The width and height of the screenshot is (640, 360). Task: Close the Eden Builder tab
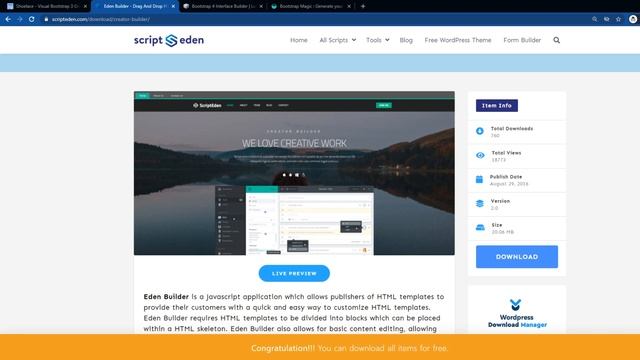tap(173, 6)
